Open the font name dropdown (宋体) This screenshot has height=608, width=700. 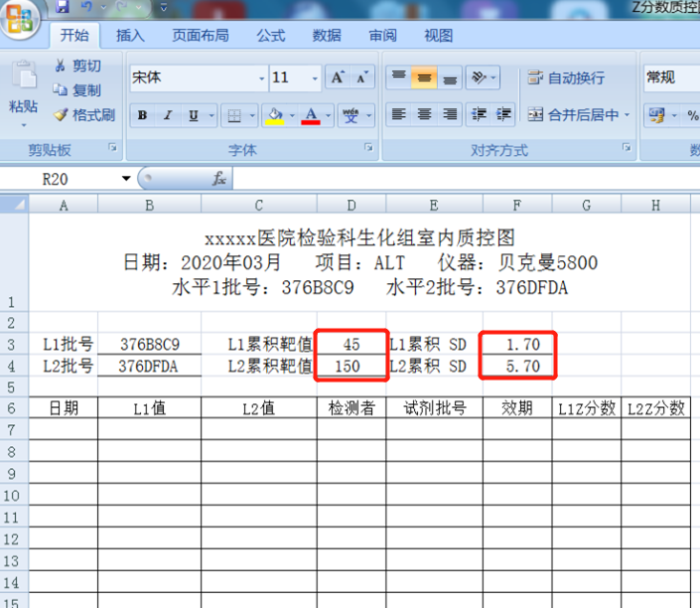pos(262,78)
